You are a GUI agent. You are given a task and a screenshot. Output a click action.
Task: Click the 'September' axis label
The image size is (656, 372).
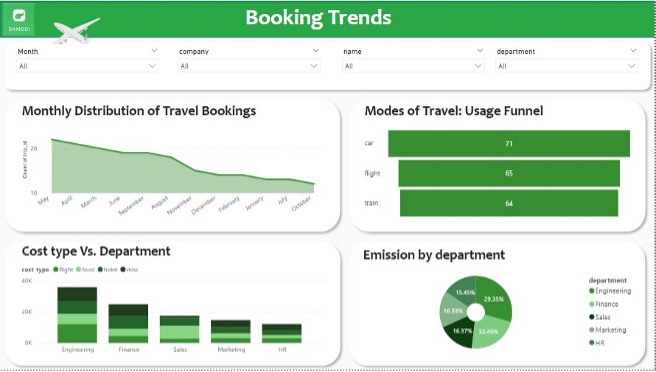click(x=131, y=205)
